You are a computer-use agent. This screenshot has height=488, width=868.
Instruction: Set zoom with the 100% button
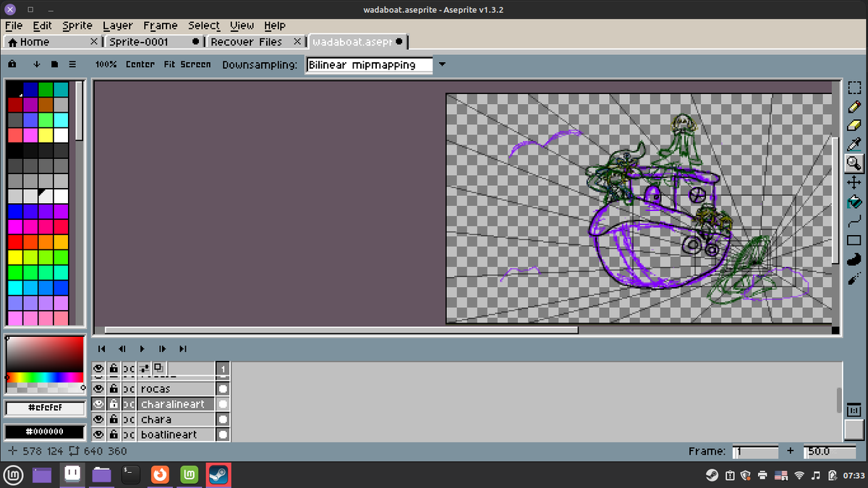[106, 64]
